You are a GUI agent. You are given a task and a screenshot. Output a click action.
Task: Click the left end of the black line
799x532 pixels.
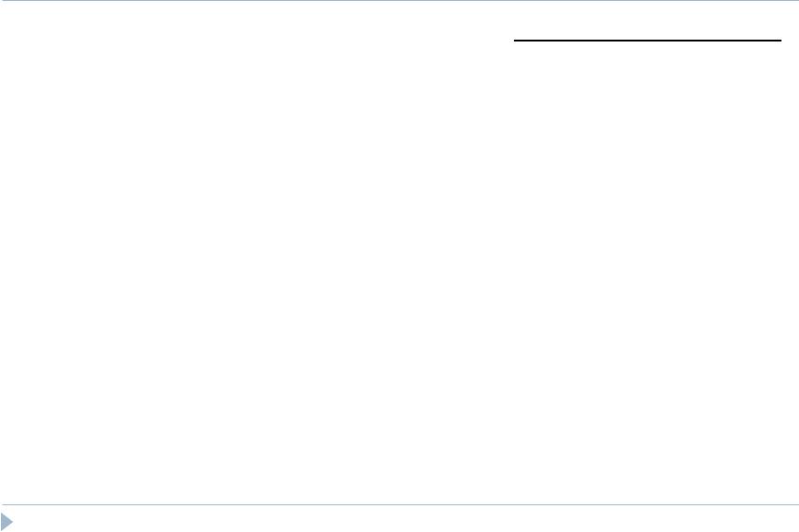(x=515, y=41)
